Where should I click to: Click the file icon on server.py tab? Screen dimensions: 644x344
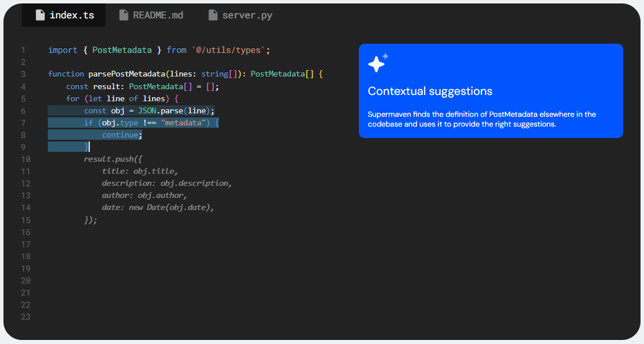[x=213, y=15]
